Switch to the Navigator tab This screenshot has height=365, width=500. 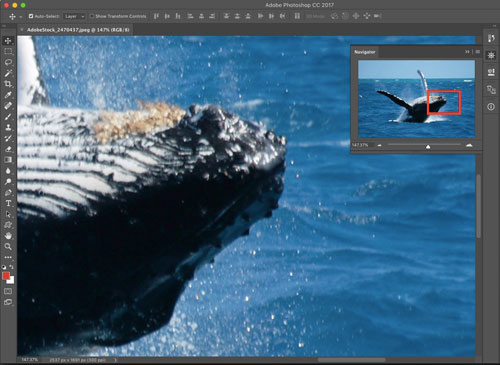[365, 52]
